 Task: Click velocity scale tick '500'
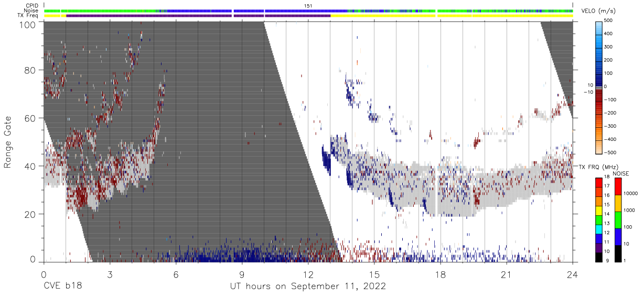[609, 20]
